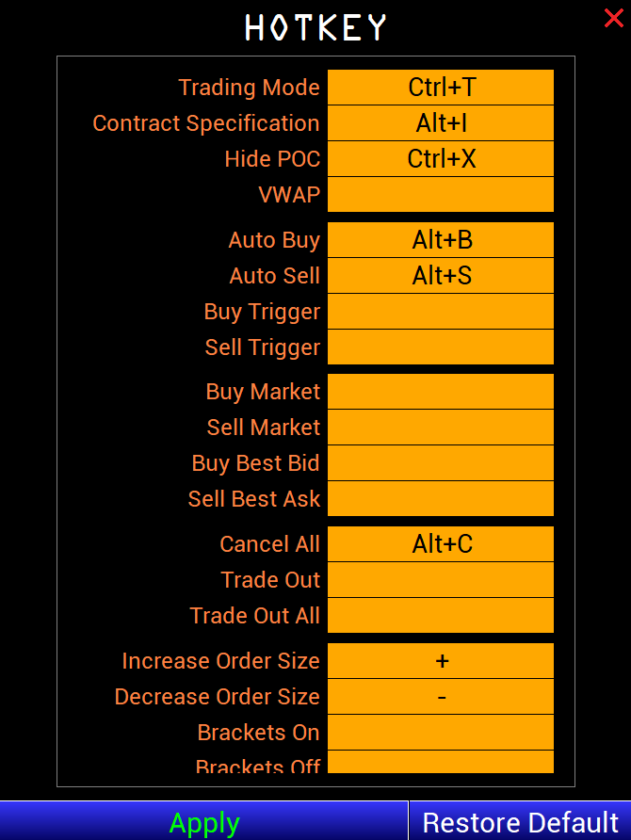The width and height of the screenshot is (631, 840).
Task: Edit the Cancel All hotkey field
Action: tap(441, 544)
